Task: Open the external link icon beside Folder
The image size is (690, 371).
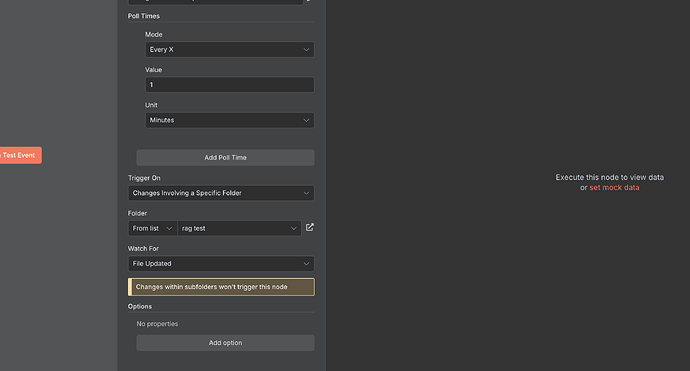Action: coord(310,227)
